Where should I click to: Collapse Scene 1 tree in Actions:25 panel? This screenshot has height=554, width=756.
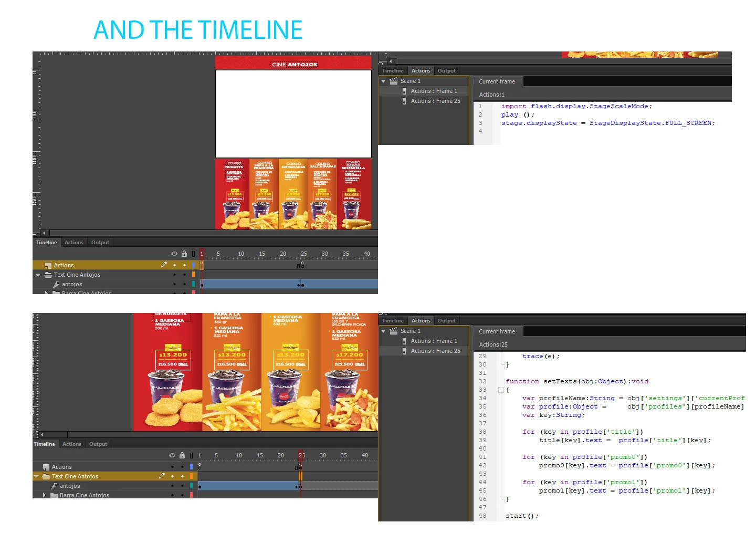pyautogui.click(x=383, y=331)
